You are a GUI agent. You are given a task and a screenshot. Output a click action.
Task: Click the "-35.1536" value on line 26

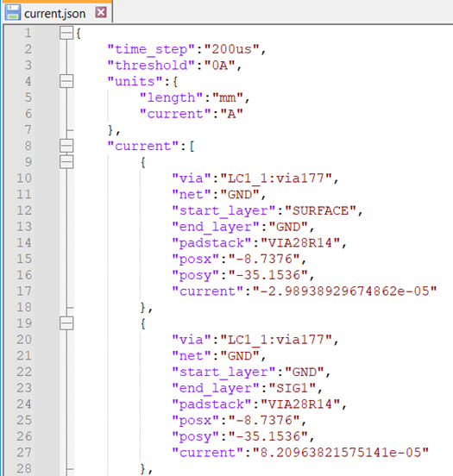point(267,436)
